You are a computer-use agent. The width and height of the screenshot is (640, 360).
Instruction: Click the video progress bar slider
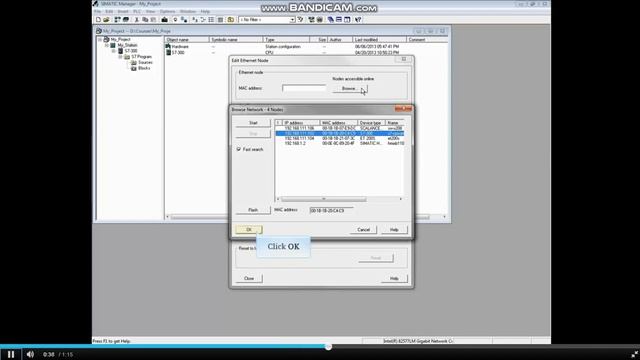click(x=328, y=347)
